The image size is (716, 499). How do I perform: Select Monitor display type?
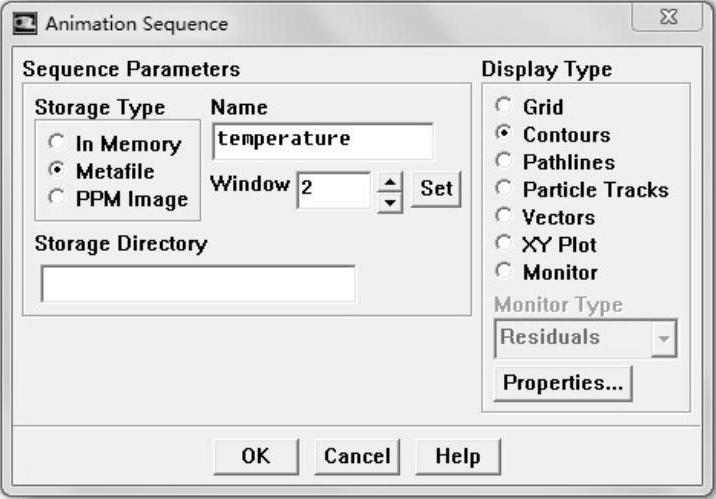coord(505,272)
